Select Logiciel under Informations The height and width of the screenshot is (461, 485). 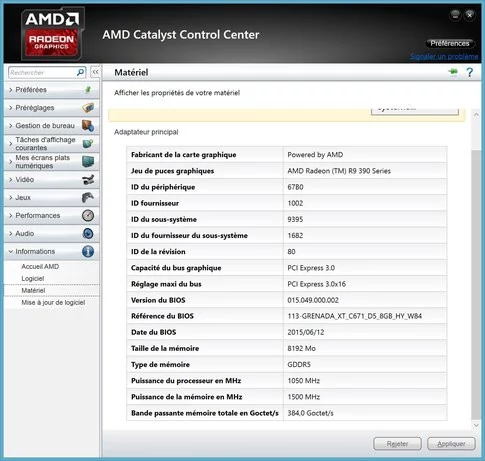click(33, 278)
